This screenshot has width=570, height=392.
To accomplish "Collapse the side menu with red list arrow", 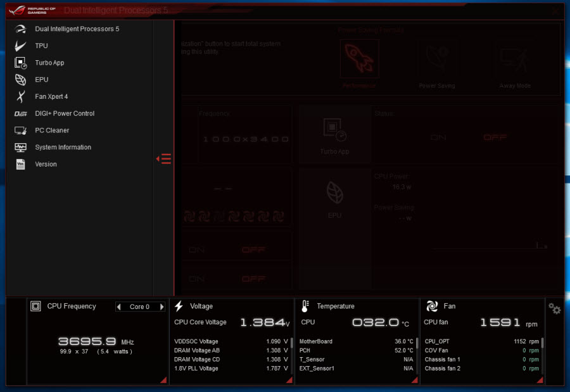I will [x=163, y=159].
